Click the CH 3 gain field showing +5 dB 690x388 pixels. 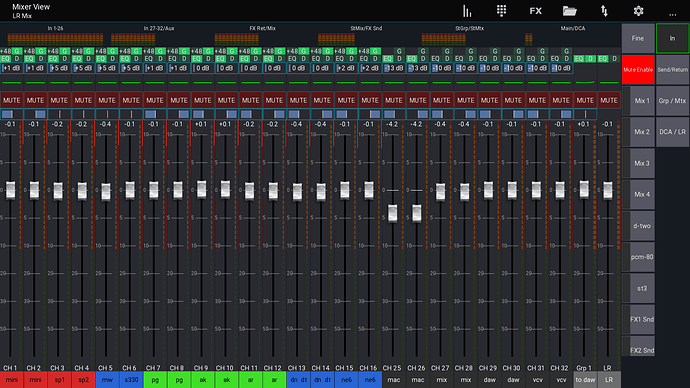pos(59,68)
